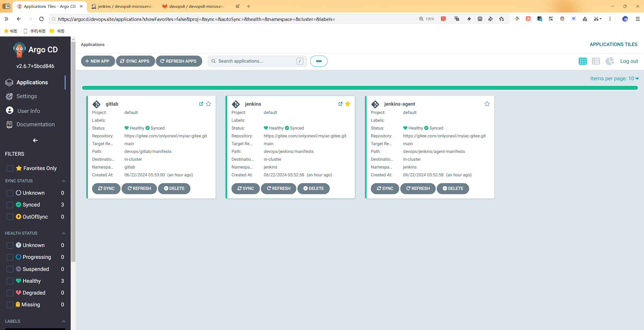Check the Suspended health filter
This screenshot has height=330, width=644.
10,269
